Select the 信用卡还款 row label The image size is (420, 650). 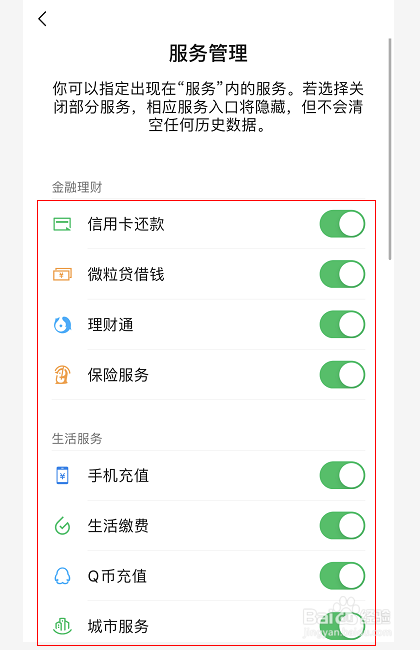pos(126,224)
